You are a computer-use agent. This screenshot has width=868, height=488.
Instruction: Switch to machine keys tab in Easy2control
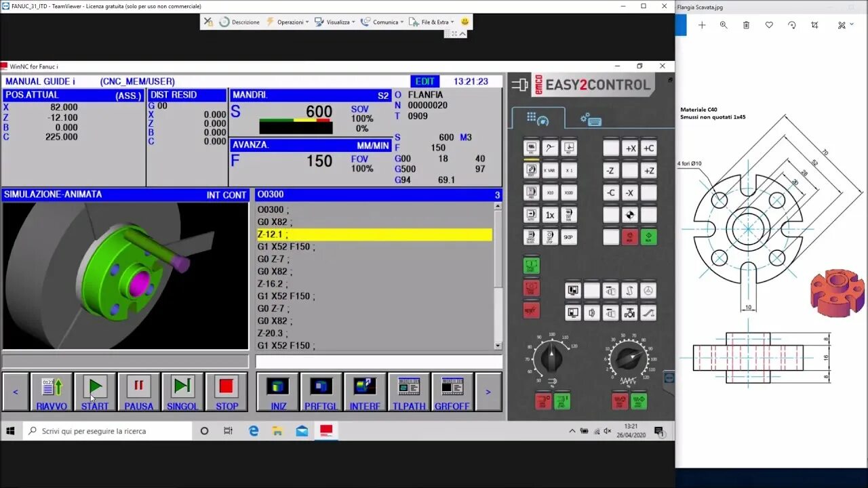click(538, 119)
